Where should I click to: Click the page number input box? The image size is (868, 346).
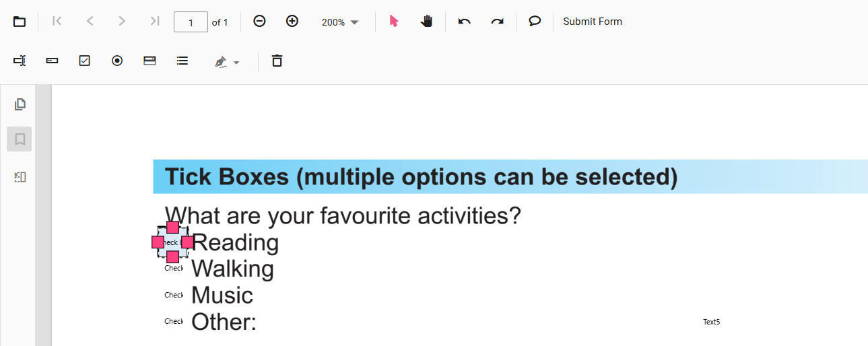pos(191,22)
